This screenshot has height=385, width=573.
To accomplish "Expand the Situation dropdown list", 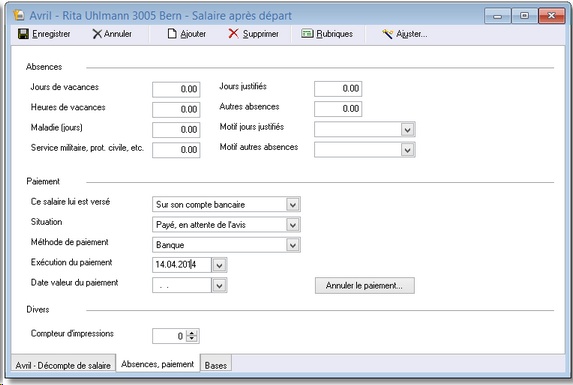I will [x=293, y=225].
